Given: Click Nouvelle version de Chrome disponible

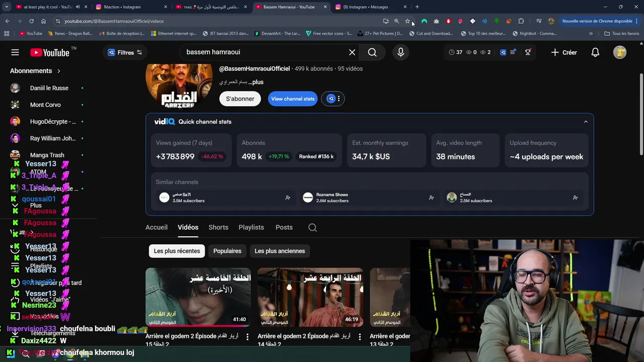Looking at the screenshot, I should pos(597,21).
